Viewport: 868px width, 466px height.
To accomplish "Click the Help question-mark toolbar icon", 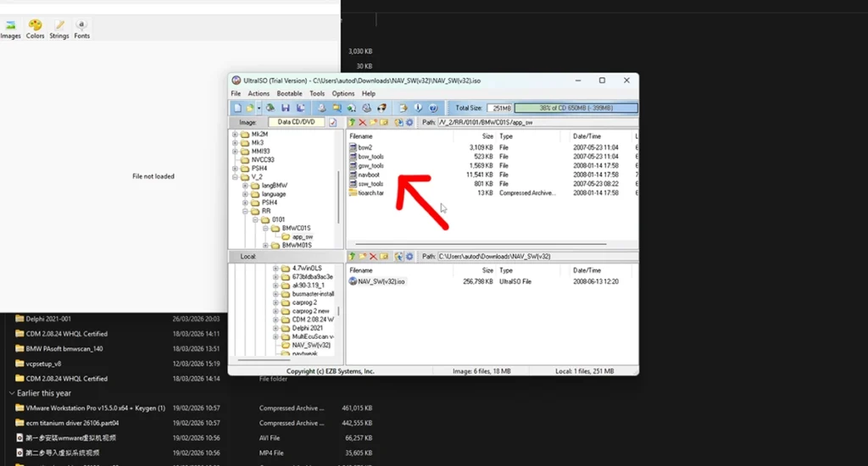I will point(433,108).
